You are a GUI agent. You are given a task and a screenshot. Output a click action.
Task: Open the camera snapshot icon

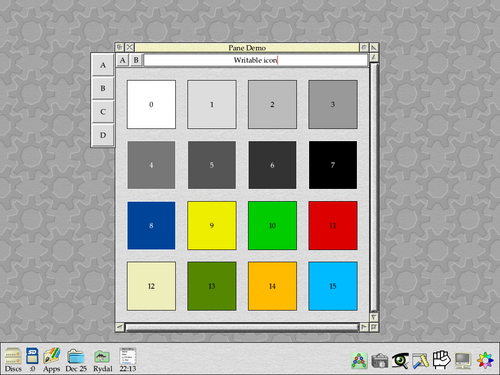pyautogui.click(x=380, y=361)
